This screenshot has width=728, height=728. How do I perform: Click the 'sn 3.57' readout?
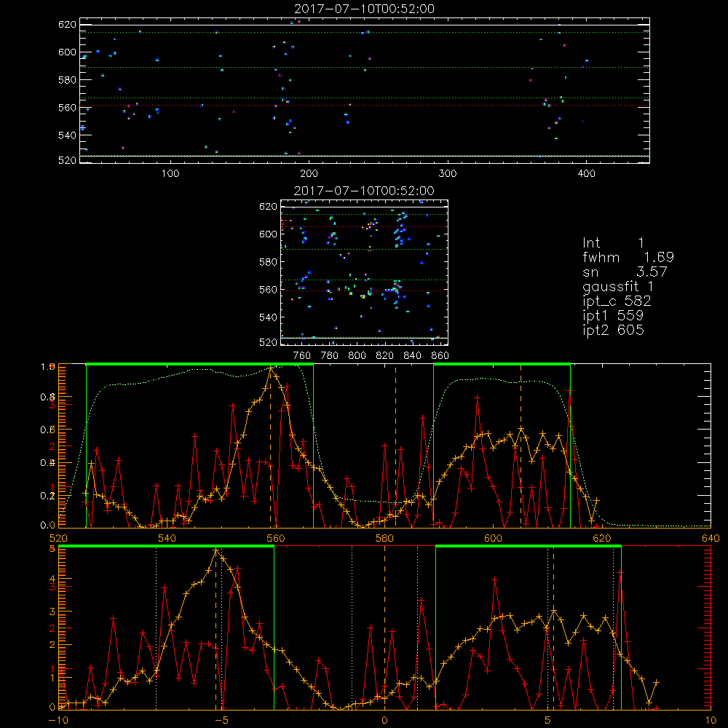tap(625, 272)
